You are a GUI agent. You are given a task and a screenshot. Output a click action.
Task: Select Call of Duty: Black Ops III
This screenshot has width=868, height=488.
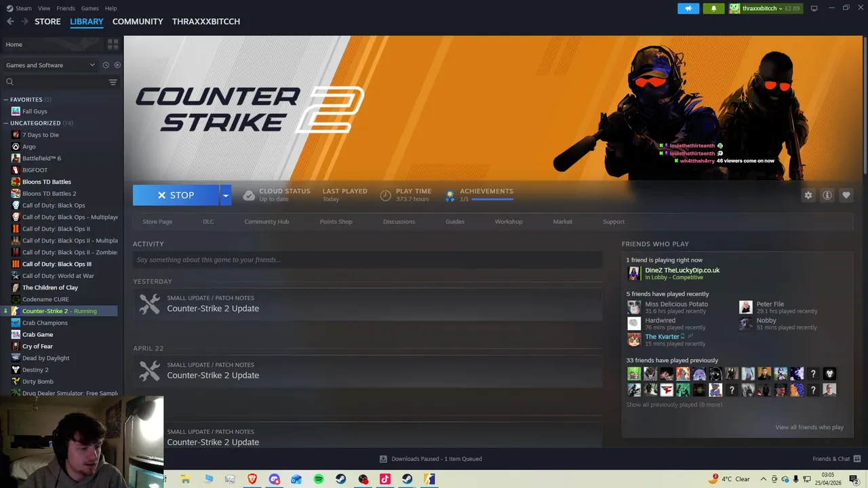(57, 264)
